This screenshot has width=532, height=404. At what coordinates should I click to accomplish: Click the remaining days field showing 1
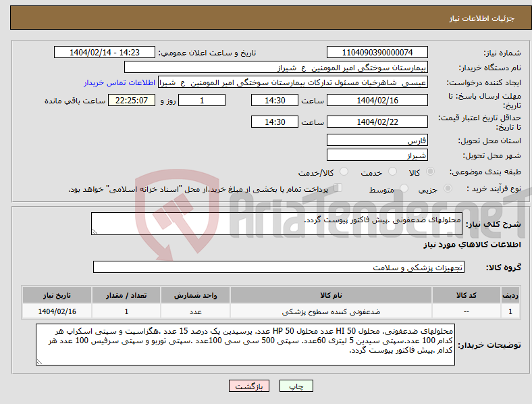(x=202, y=100)
